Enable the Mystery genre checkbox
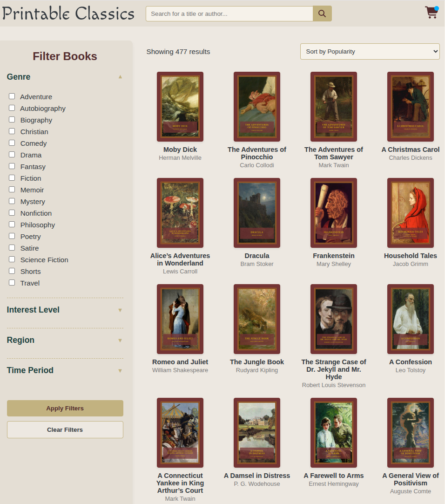445x504 pixels. 12,201
